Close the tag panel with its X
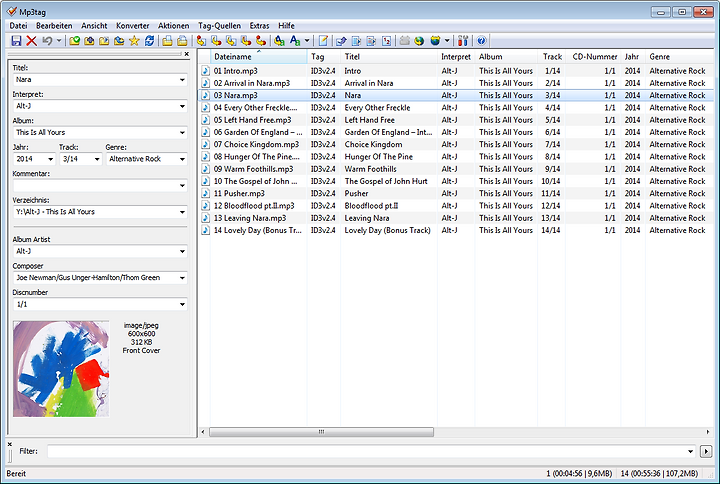Viewport: 720px width, 484px height. coord(186,54)
